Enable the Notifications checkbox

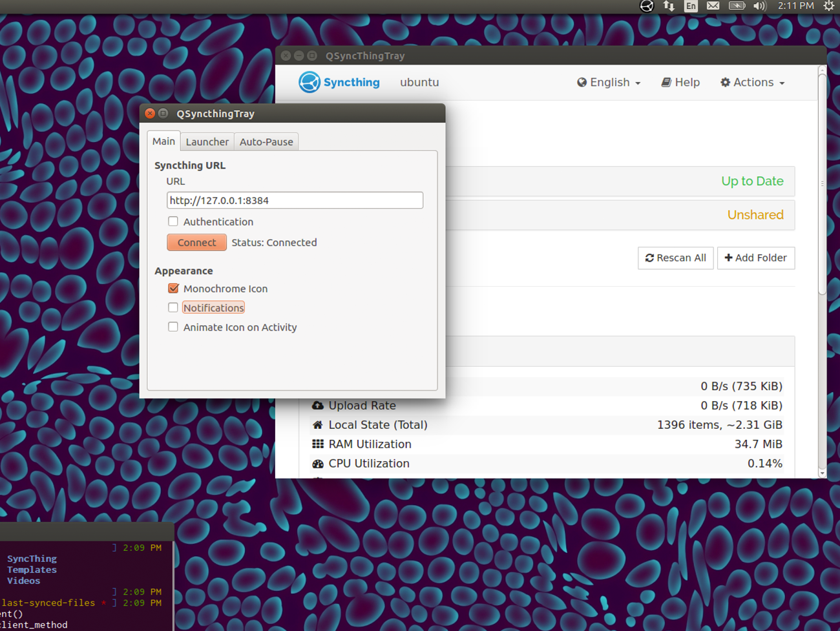173,308
